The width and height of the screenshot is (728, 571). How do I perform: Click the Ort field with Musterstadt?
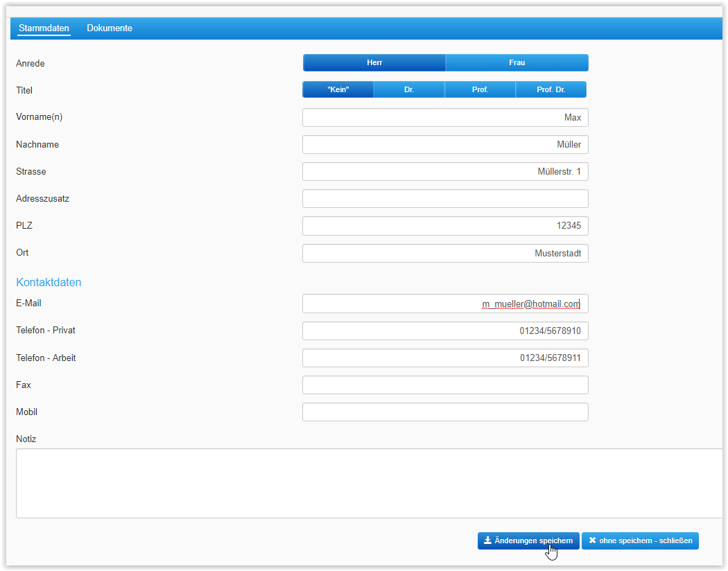(x=445, y=254)
